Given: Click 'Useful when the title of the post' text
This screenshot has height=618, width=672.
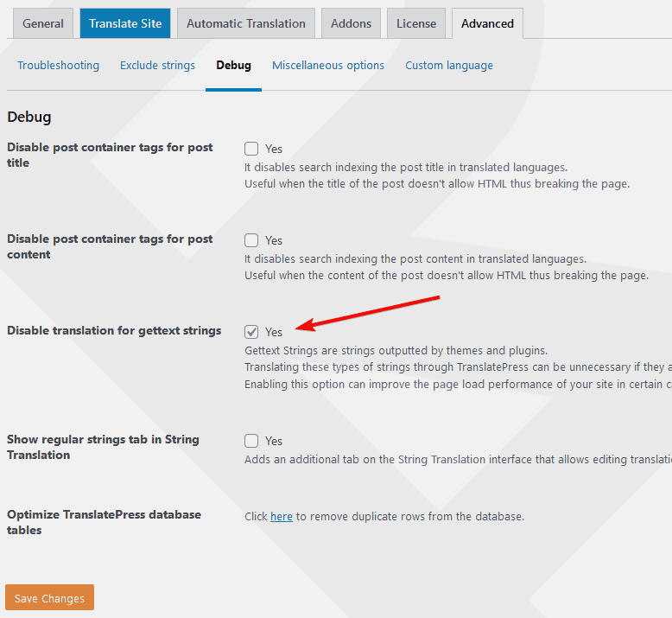Looking at the screenshot, I should (437, 184).
